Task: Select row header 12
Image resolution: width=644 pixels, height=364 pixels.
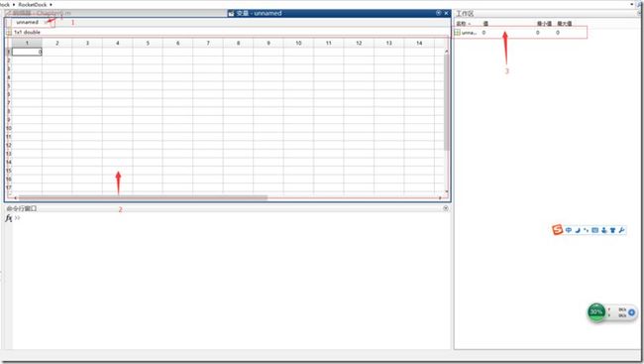Action: pos(9,145)
